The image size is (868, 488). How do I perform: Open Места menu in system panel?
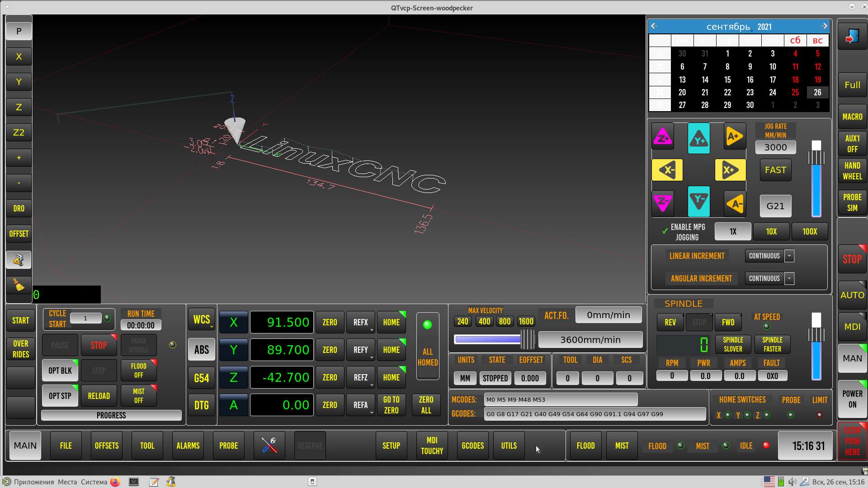click(x=67, y=482)
